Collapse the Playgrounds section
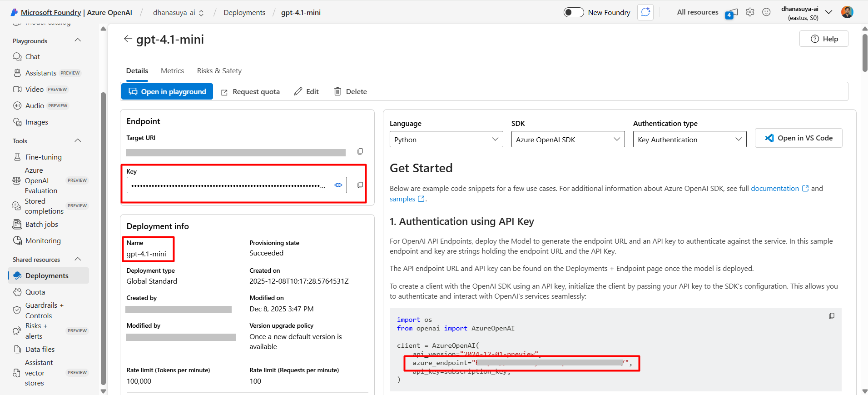868x395 pixels. pos(78,40)
